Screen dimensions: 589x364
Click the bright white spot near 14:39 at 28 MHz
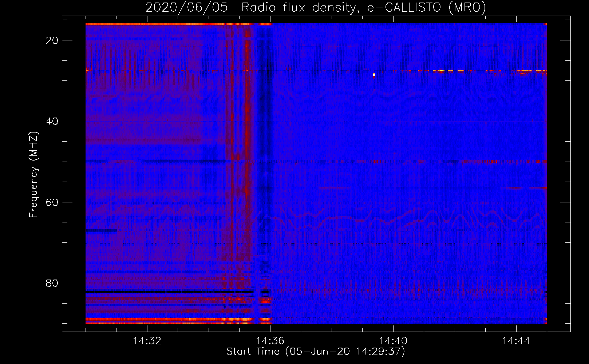pos(374,75)
